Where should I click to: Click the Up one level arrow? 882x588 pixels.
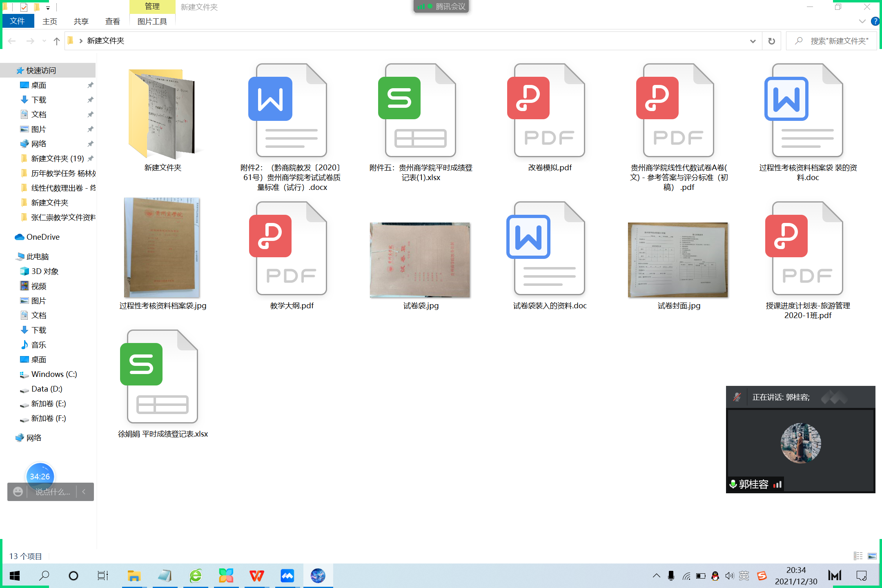[x=57, y=41]
